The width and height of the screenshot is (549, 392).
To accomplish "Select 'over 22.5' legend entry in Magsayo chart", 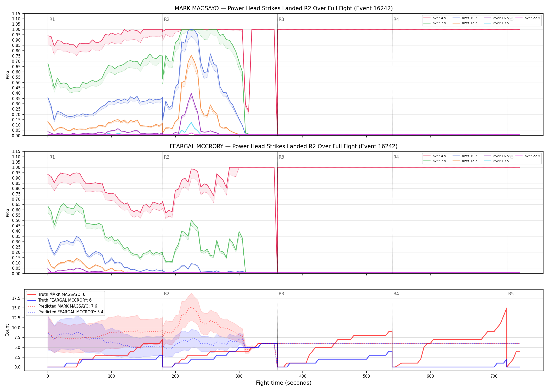I will (528, 18).
